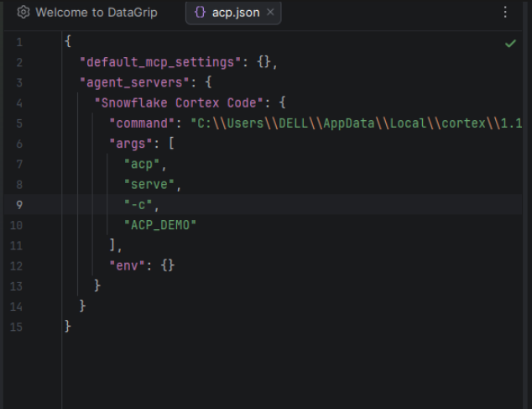
Task: Close the acp.json tab
Action: (x=270, y=13)
